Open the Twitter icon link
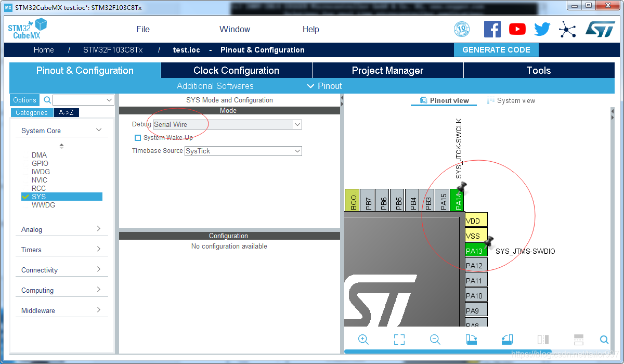The image size is (624, 364). point(542,29)
